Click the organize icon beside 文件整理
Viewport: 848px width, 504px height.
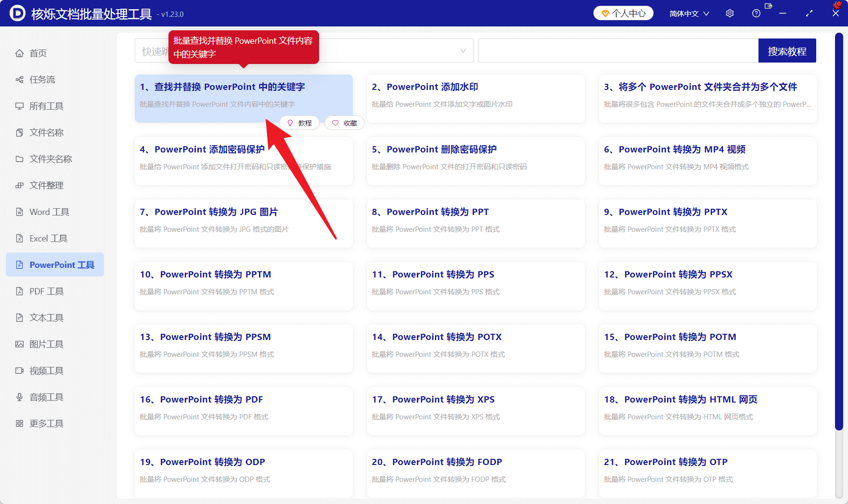(x=19, y=186)
